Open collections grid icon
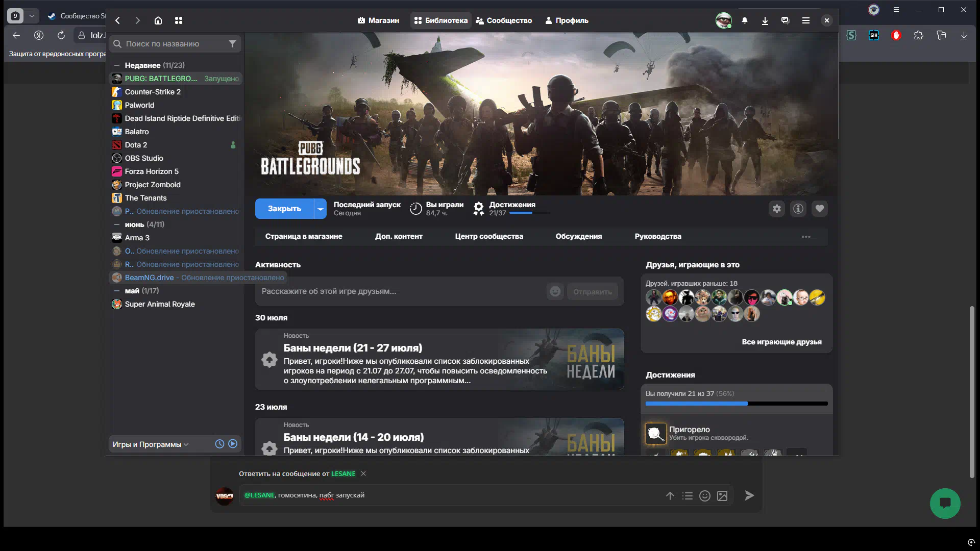The height and width of the screenshot is (551, 980). click(x=179, y=20)
